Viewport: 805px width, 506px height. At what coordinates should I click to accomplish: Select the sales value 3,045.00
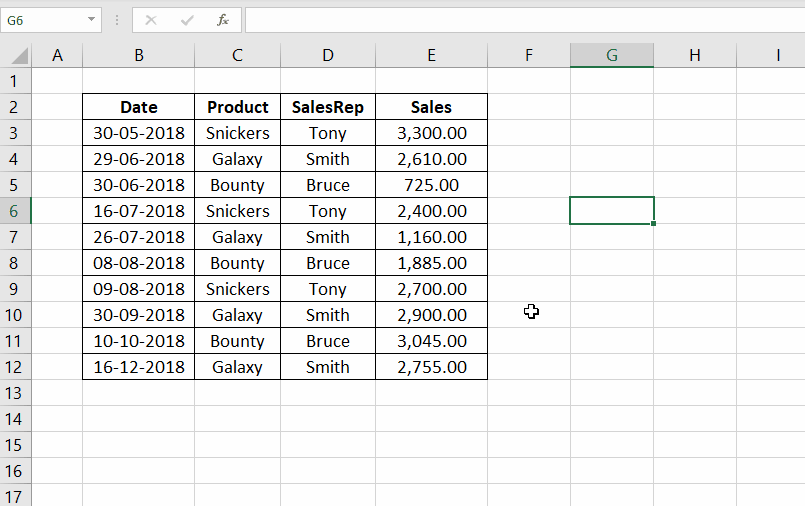tap(432, 341)
